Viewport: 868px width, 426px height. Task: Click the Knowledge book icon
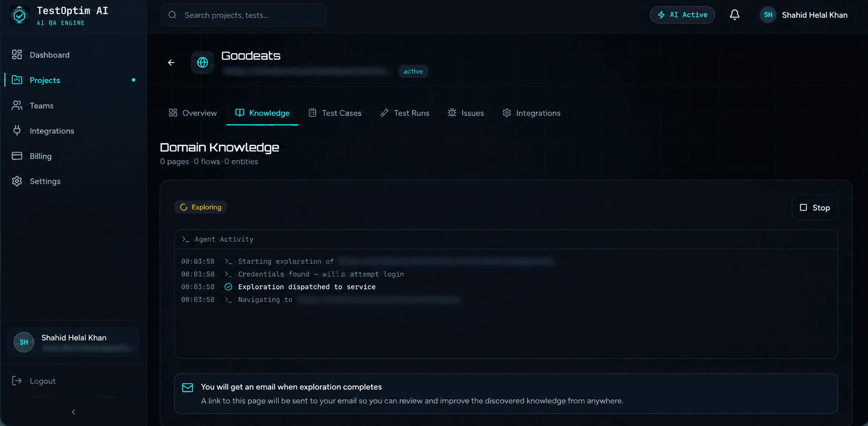coord(240,112)
